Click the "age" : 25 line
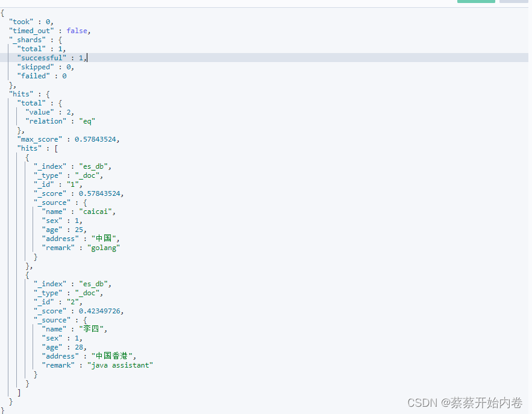 64,230
